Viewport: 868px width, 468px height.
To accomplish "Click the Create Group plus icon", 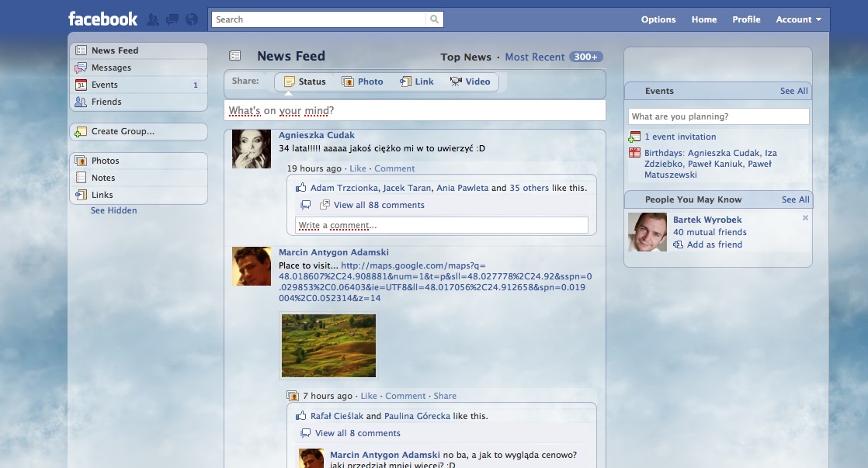I will tap(81, 132).
